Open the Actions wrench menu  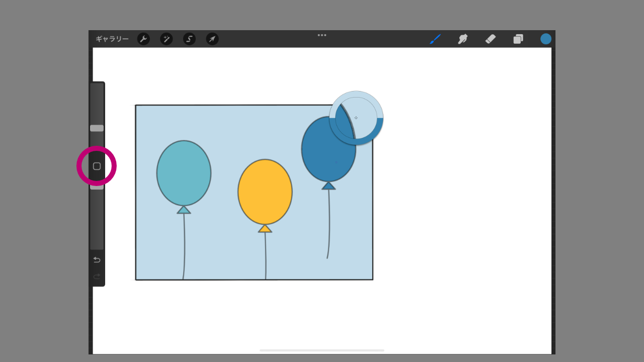143,39
